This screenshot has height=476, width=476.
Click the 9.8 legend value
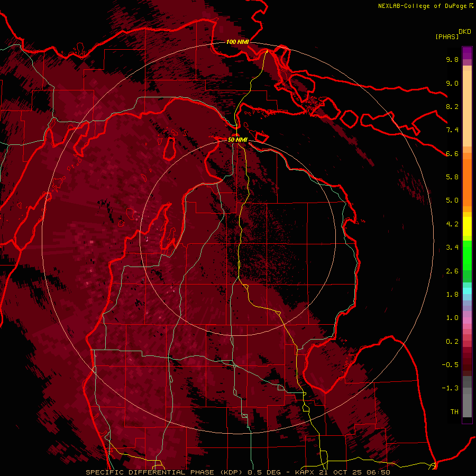tap(452, 59)
